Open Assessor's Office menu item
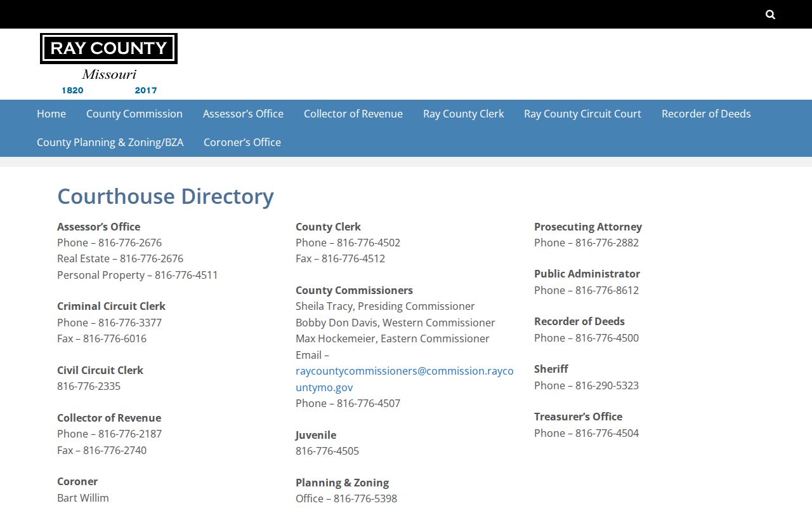 pos(243,114)
